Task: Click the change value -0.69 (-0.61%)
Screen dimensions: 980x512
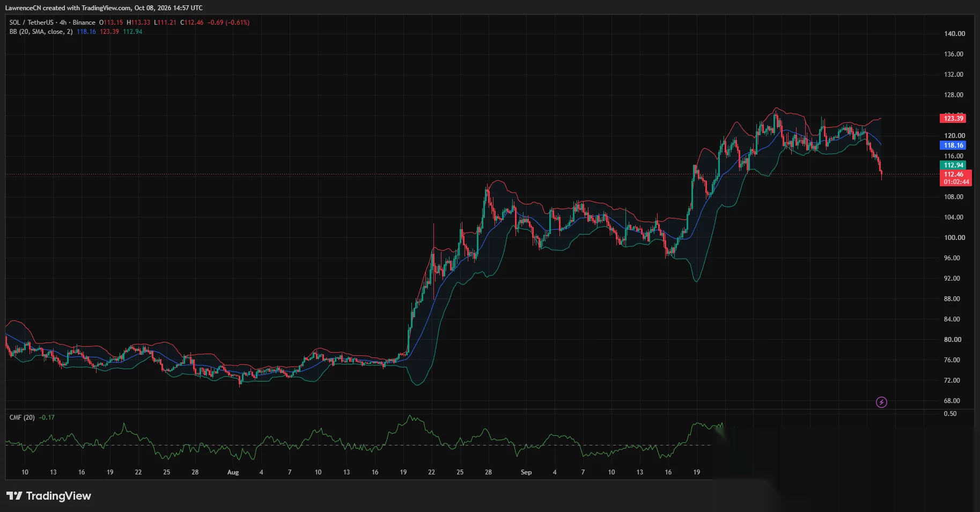Action: click(229, 23)
